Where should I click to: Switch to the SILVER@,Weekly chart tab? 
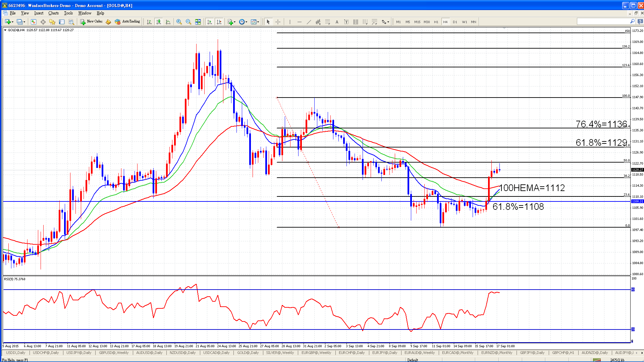click(x=280, y=353)
